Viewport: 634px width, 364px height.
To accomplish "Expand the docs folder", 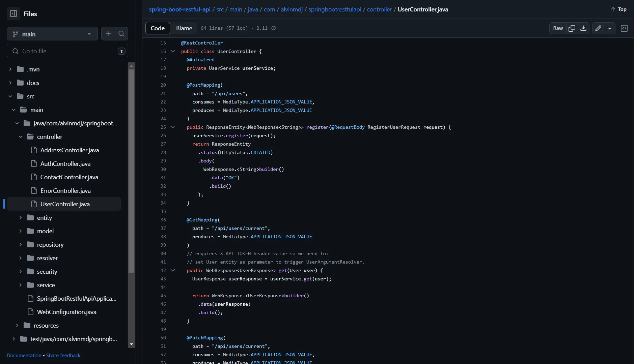I will click(10, 83).
